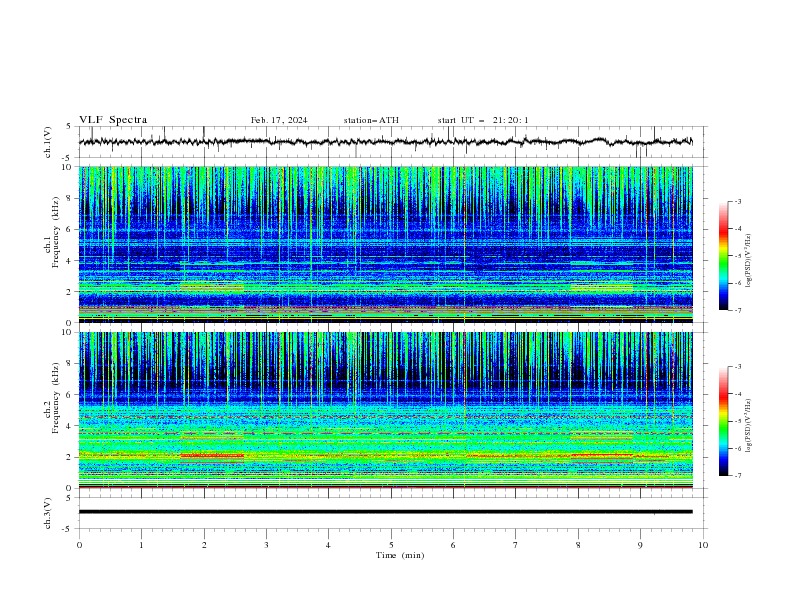Click the "Time (min)" x-axis label

400,555
